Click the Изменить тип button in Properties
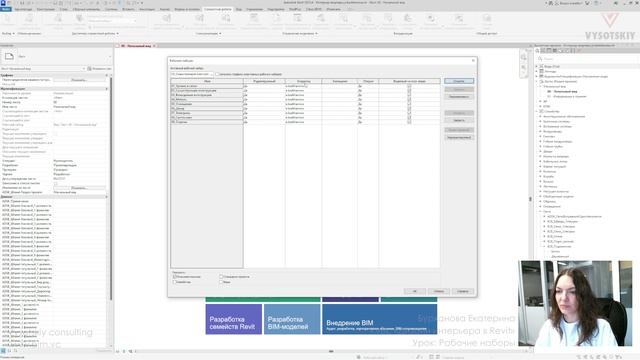 (99, 69)
